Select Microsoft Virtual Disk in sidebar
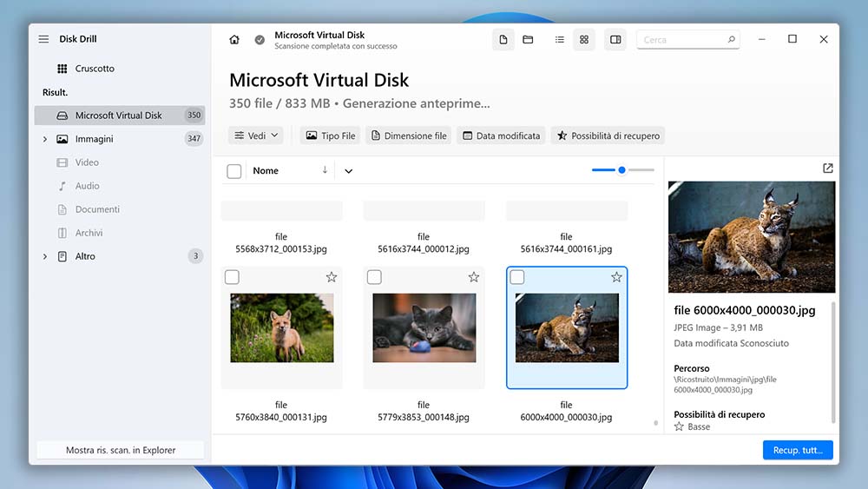 (120, 116)
